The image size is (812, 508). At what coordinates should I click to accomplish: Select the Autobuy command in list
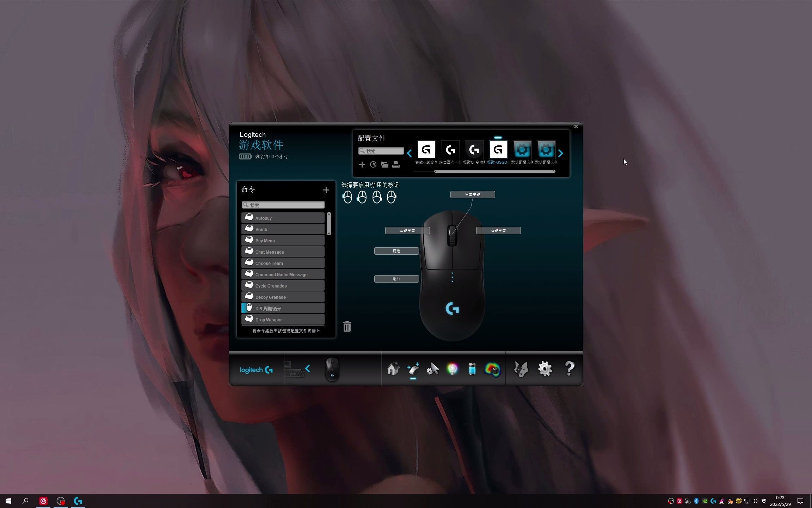[x=283, y=218]
